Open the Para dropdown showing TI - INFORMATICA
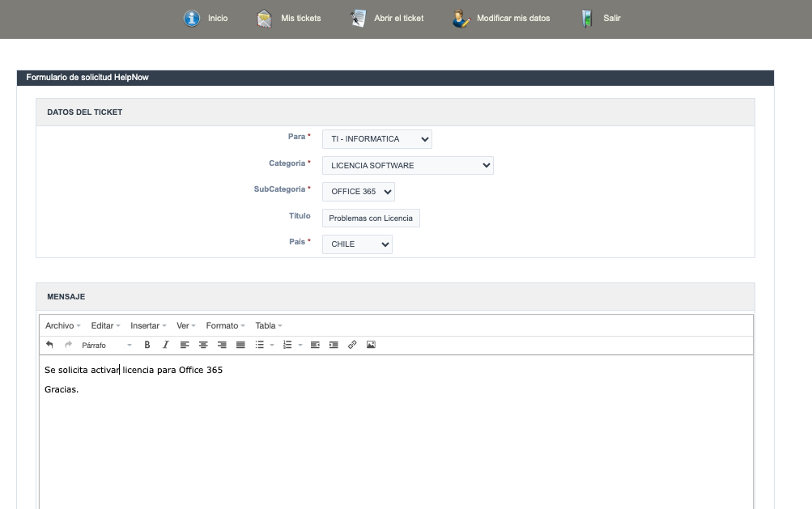Image resolution: width=812 pixels, height=509 pixels. (x=376, y=139)
